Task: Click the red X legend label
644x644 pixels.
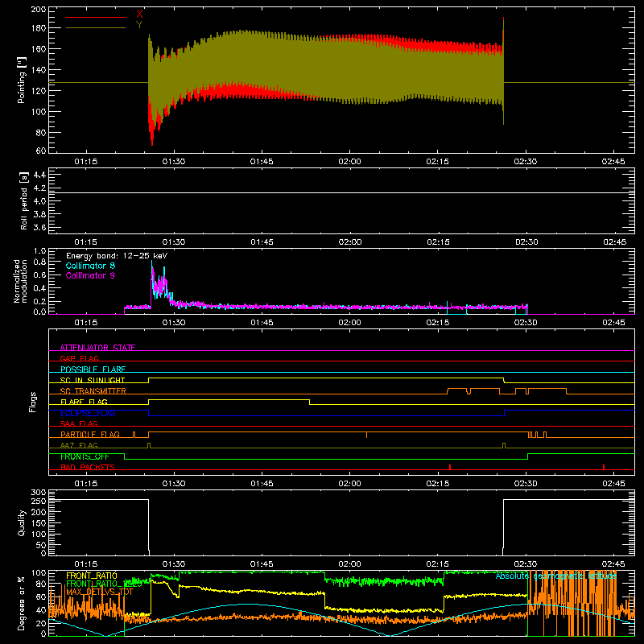Action: [139, 14]
